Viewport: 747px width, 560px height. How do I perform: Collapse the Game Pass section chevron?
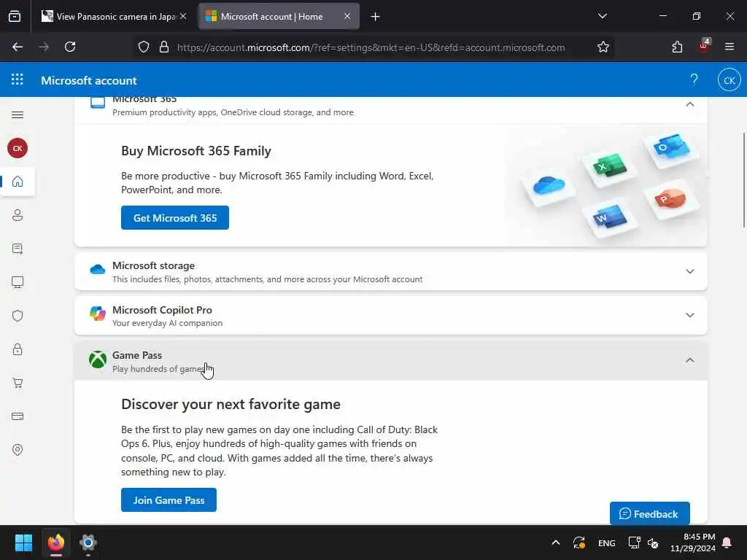click(690, 360)
